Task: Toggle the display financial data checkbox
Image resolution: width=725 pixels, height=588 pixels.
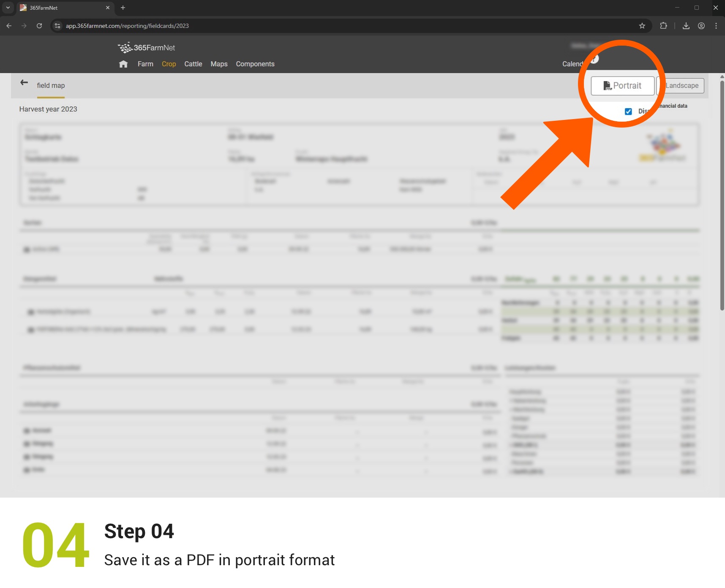Action: click(x=628, y=112)
